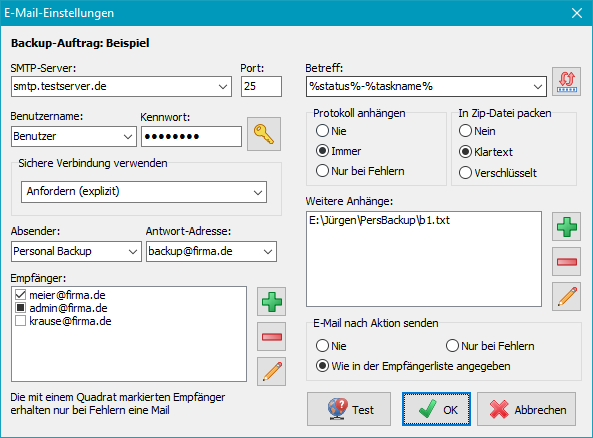Toggle checkbox for meier@firma.de
The width and height of the screenshot is (593, 438).
pos(20,295)
